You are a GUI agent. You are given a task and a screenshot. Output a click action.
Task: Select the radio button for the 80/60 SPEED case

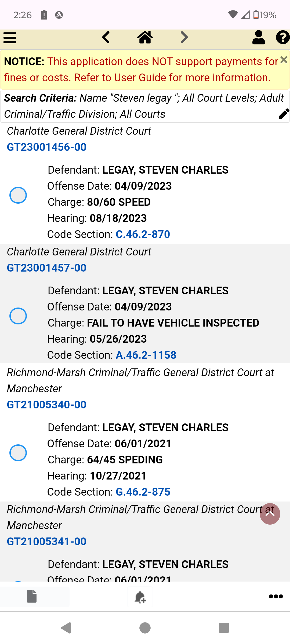pos(18,195)
